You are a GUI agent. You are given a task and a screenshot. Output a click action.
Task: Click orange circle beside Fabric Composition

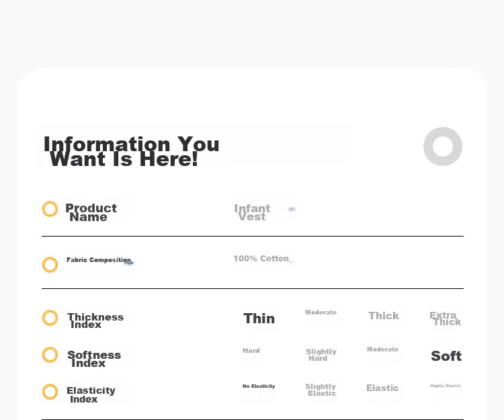50,265
